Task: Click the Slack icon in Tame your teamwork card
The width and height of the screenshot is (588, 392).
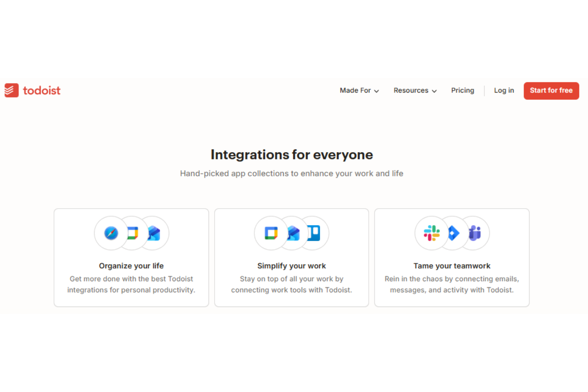Action: 431,234
